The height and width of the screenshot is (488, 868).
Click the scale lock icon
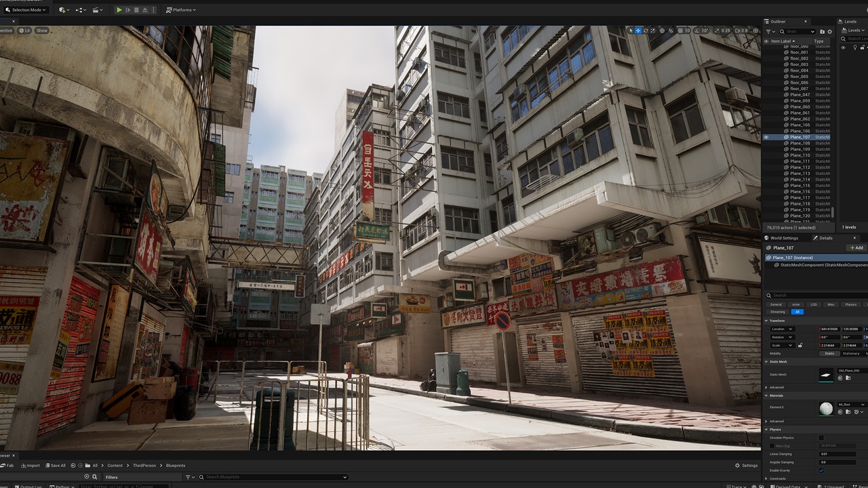(x=800, y=345)
